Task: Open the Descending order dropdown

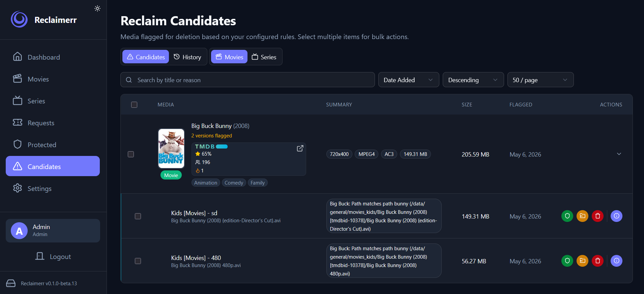Action: click(x=473, y=80)
